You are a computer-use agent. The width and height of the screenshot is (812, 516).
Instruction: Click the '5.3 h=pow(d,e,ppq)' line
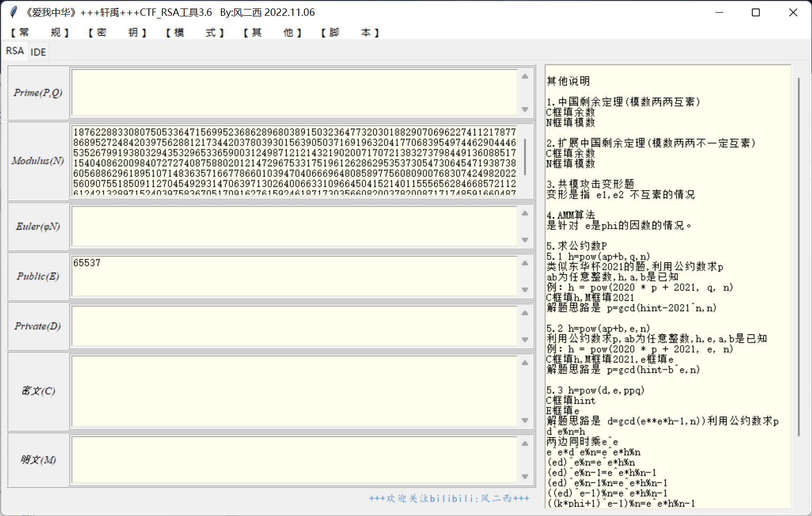click(x=596, y=390)
